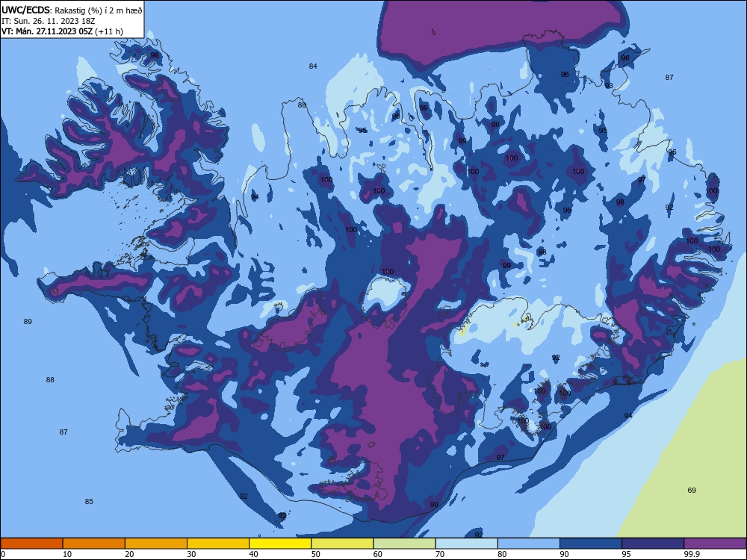This screenshot has width=747, height=560.
Task: Click the '40' tick label on color scale
Action: pyautogui.click(x=254, y=554)
